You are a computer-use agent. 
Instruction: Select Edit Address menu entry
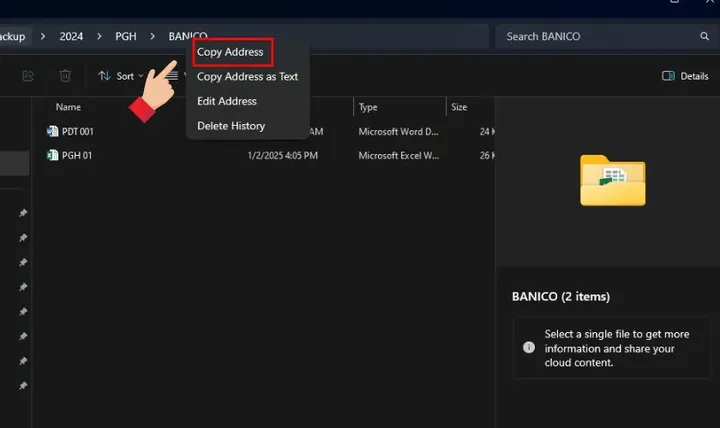(x=227, y=101)
